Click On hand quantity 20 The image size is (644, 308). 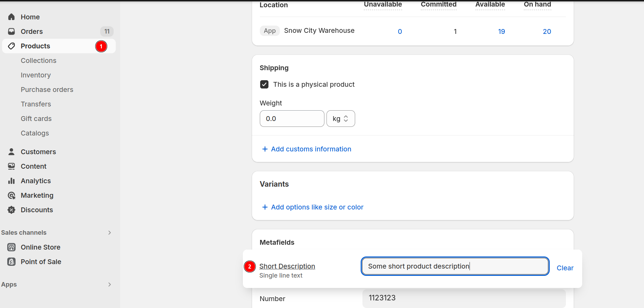[x=547, y=31]
